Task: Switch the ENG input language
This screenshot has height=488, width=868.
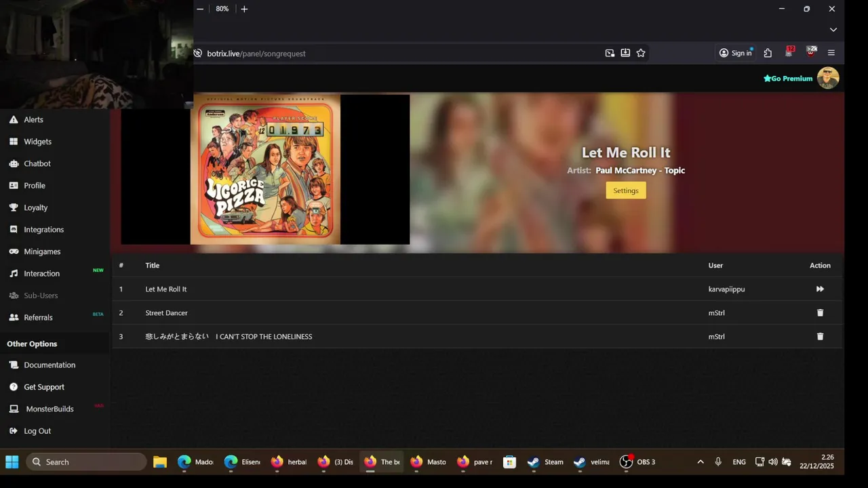Action: tap(739, 462)
